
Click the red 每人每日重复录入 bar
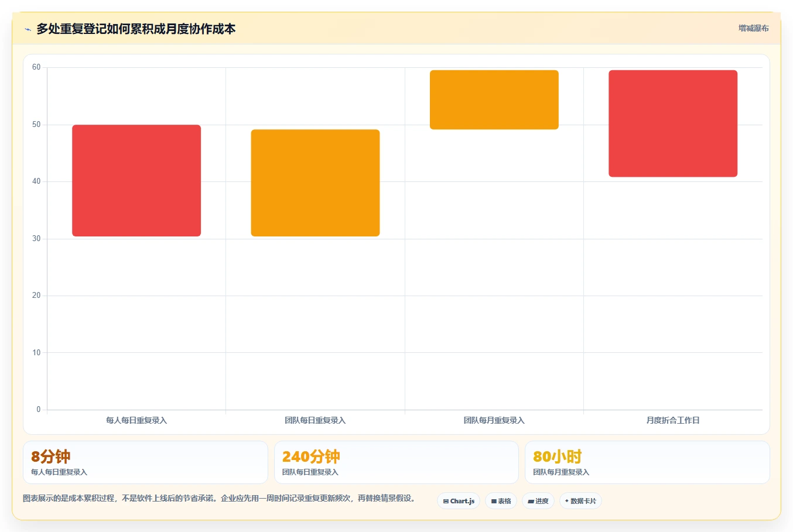(x=136, y=180)
